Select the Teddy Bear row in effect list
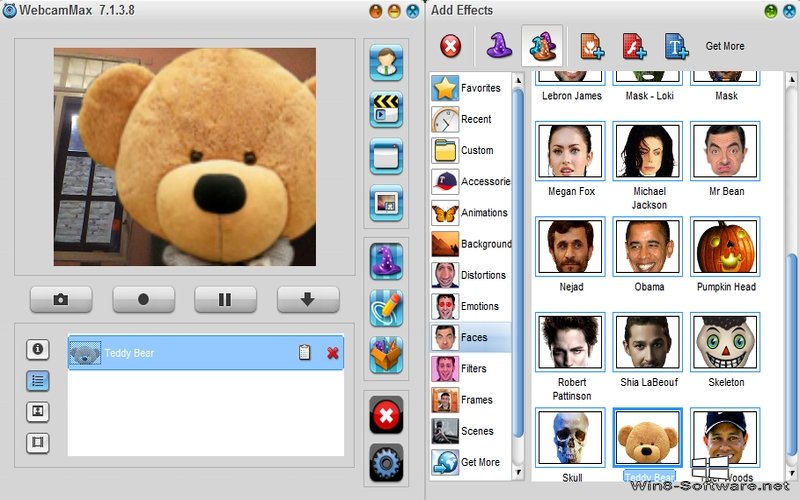Image resolution: width=800 pixels, height=500 pixels. 206,352
